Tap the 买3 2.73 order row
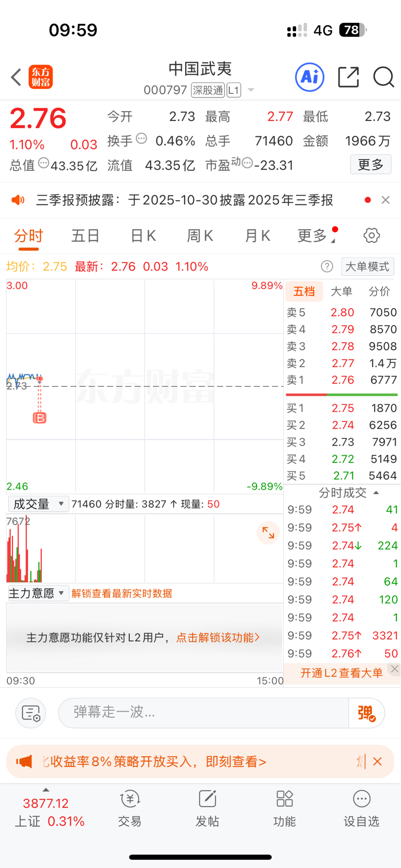Image resolution: width=401 pixels, height=868 pixels. click(342, 442)
